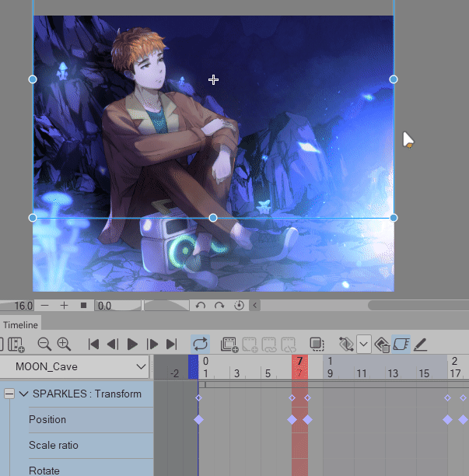Screen dimensions: 469x476
Task: Open keyframe interpolation dropdown arrow
Action: click(x=364, y=344)
